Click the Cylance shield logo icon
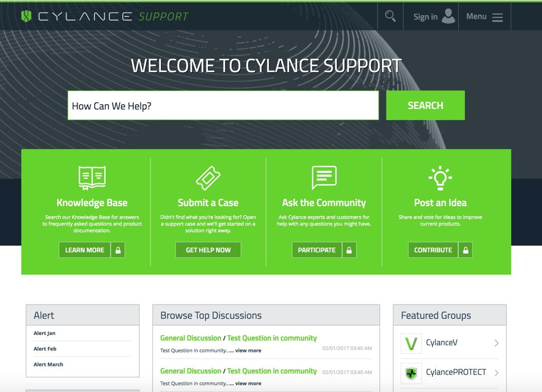The width and height of the screenshot is (542, 392). 26,16
